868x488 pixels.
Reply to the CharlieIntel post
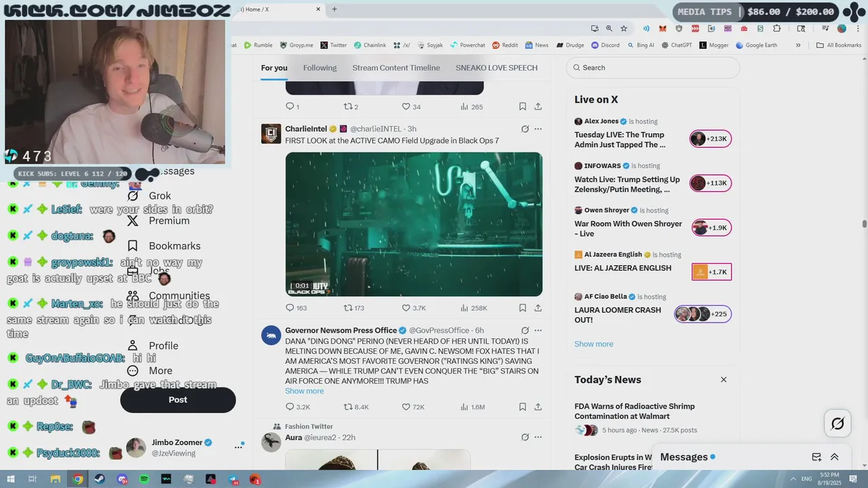pos(296,308)
